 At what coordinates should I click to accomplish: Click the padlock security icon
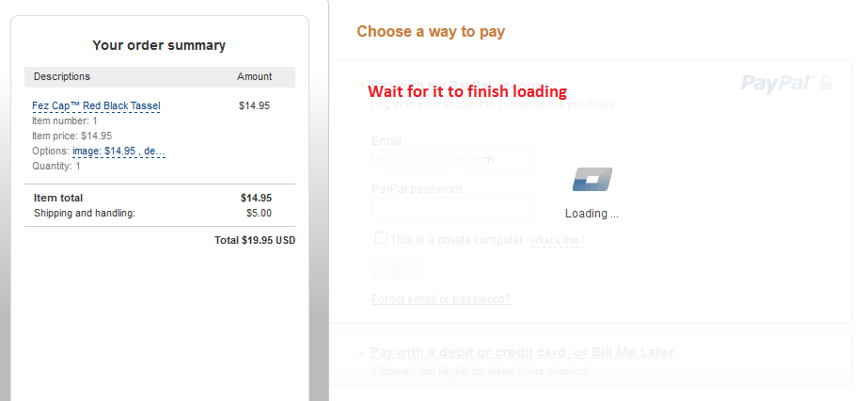(826, 83)
